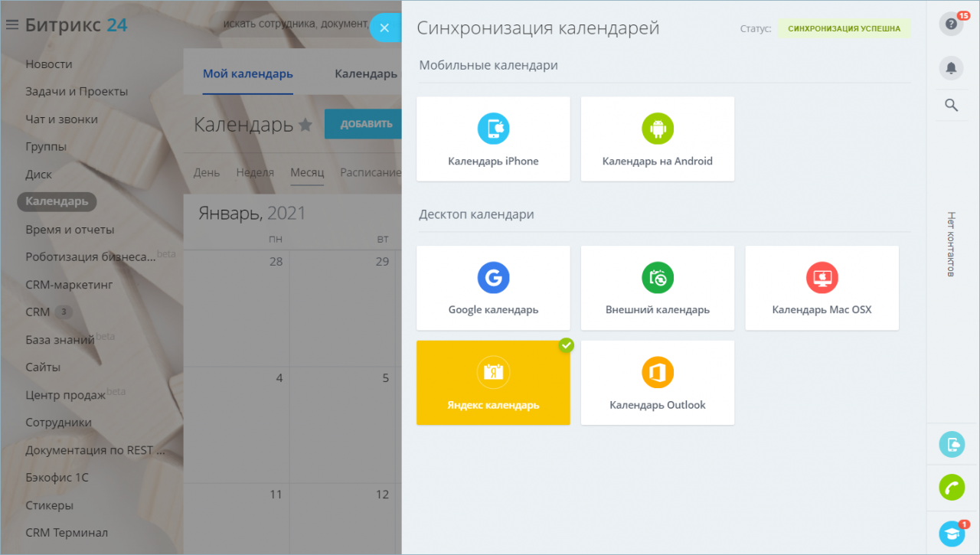980x555 pixels.
Task: Click the Outlook calendar icon
Action: click(x=658, y=372)
